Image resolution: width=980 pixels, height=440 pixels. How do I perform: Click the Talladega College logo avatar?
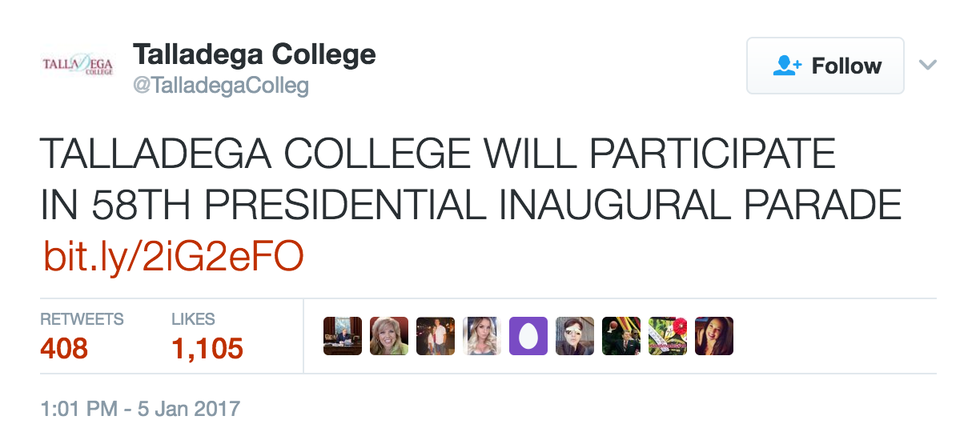coord(77,66)
